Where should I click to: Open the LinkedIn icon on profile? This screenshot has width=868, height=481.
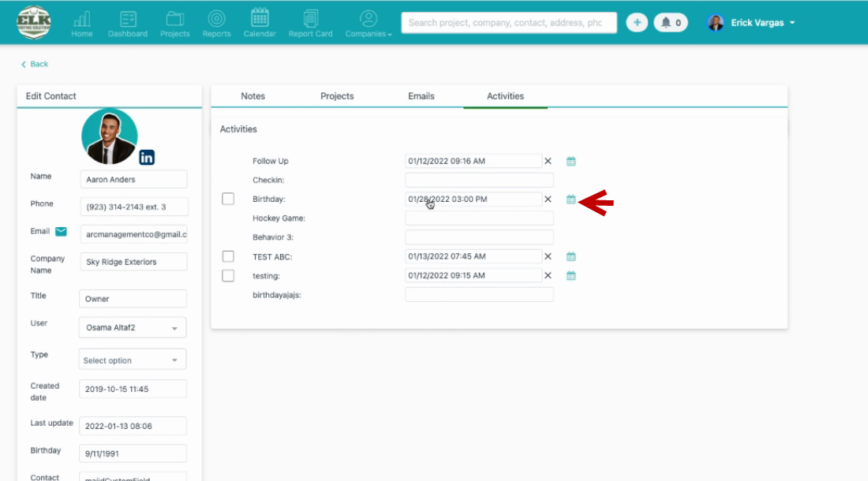(x=147, y=158)
